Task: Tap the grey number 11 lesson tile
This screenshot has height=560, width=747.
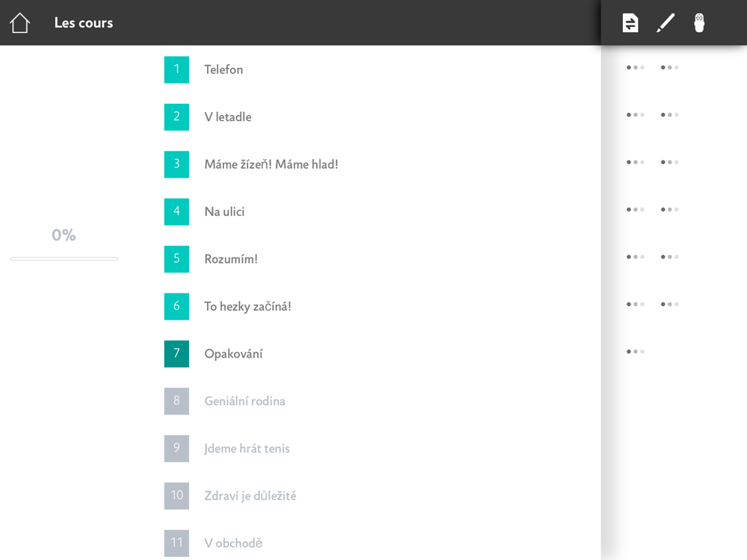Action: pyautogui.click(x=176, y=543)
